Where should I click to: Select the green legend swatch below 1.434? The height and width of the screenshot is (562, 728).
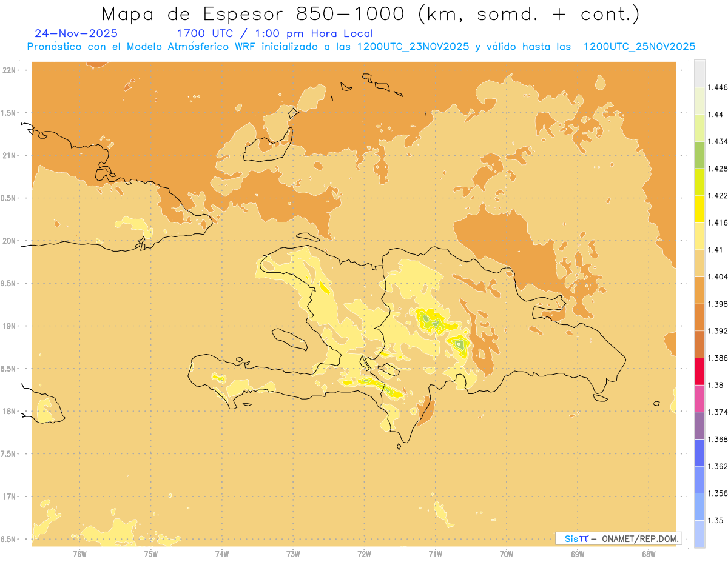[x=699, y=155]
